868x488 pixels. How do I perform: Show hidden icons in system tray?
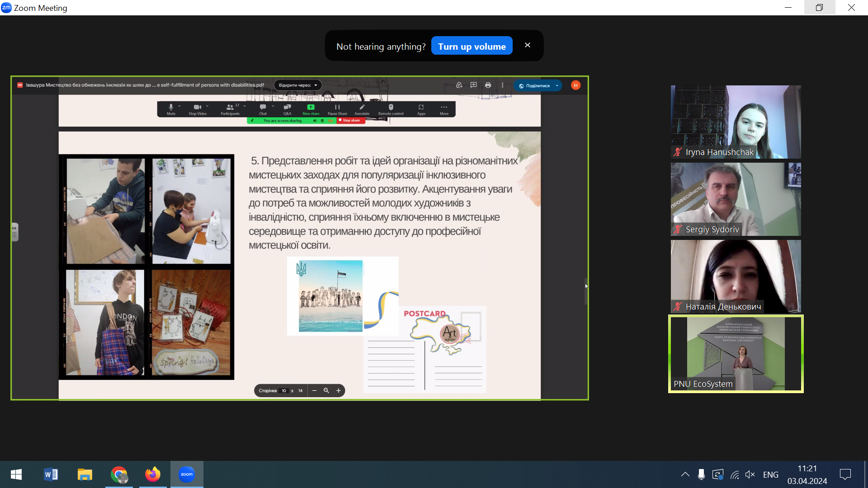click(x=685, y=474)
